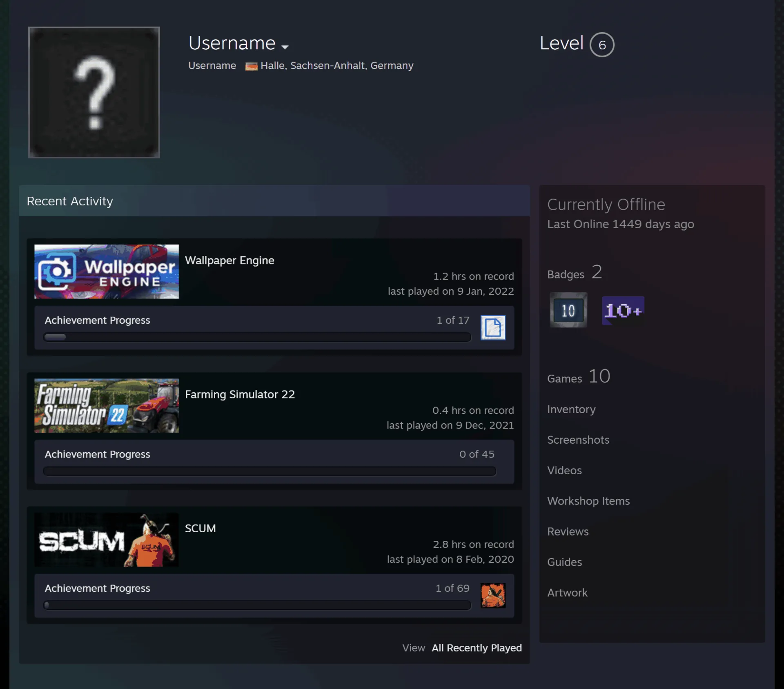Click '2.8 hrs on record' text

(473, 545)
